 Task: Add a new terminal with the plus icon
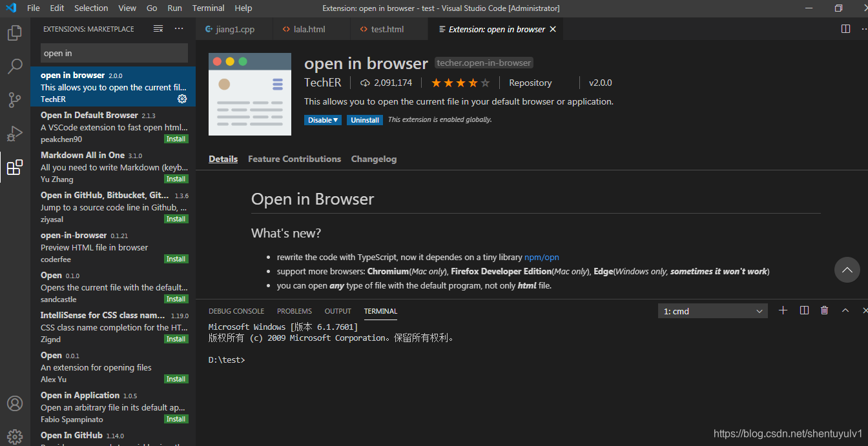pyautogui.click(x=783, y=310)
